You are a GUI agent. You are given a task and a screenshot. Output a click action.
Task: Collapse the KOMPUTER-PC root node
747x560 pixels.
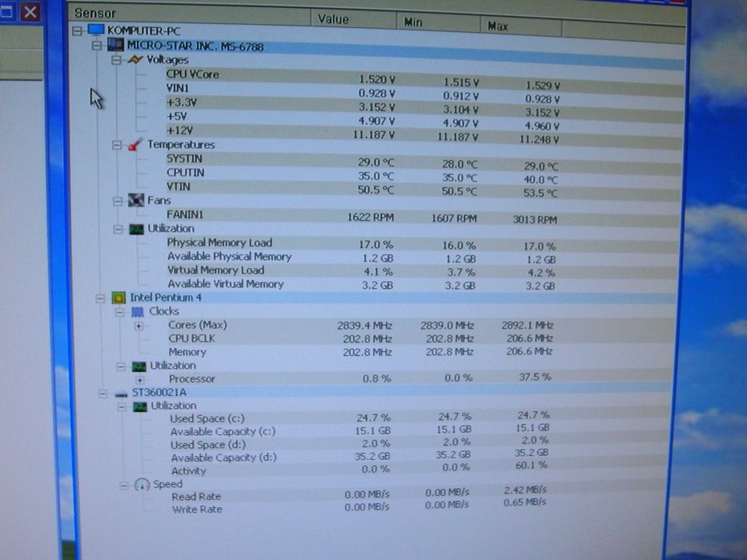[x=77, y=31]
